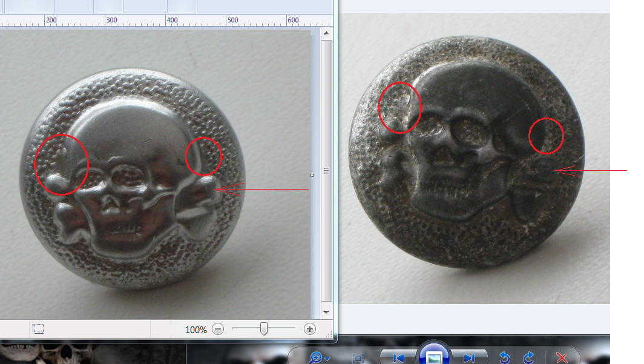The image size is (644, 364).
Task: Rotate image counterclockwise in Photo Viewer
Action: tap(504, 358)
